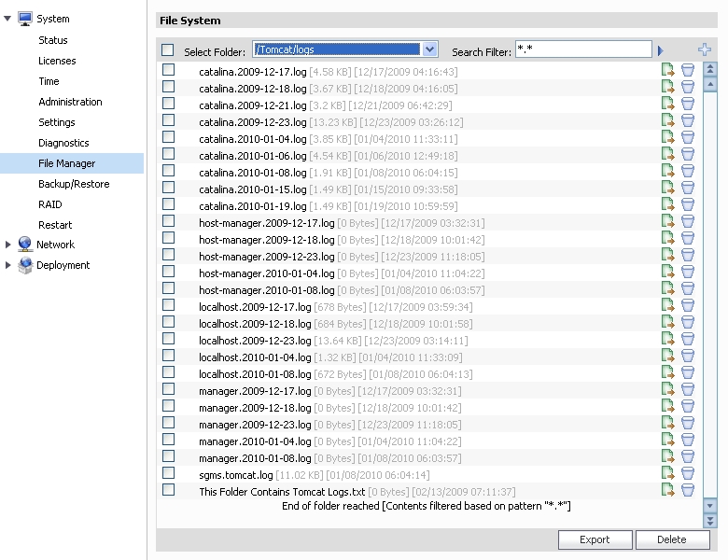Open the Licenses page
728x560 pixels.
pyautogui.click(x=57, y=61)
